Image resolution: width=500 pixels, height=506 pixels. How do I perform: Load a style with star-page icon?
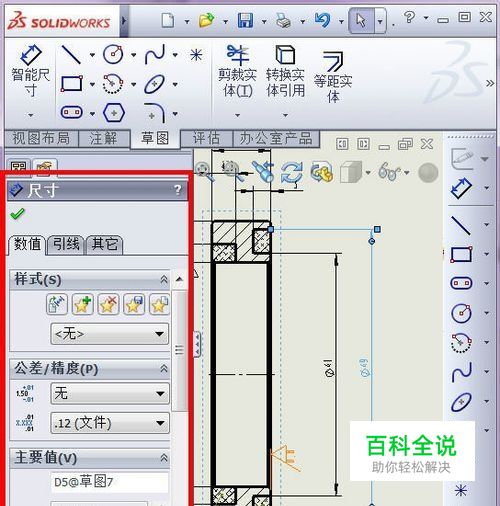coord(159,304)
